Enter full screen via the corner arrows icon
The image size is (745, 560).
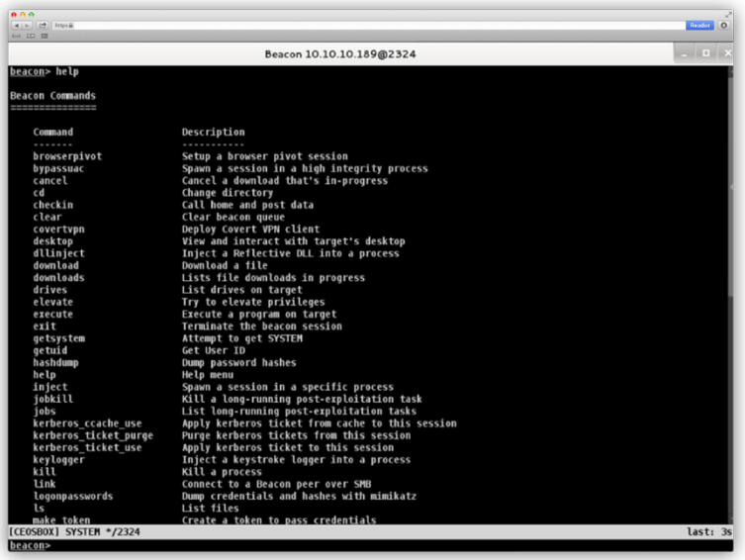pyautogui.click(x=728, y=15)
